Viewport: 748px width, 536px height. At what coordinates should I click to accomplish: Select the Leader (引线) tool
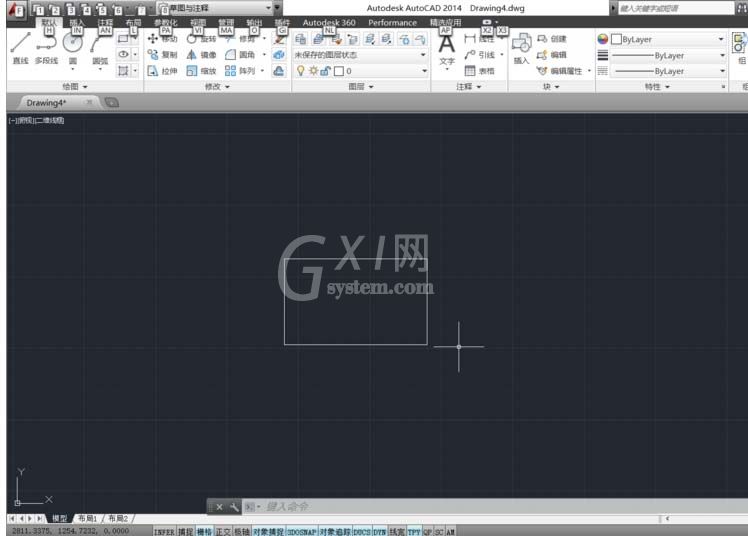point(479,55)
